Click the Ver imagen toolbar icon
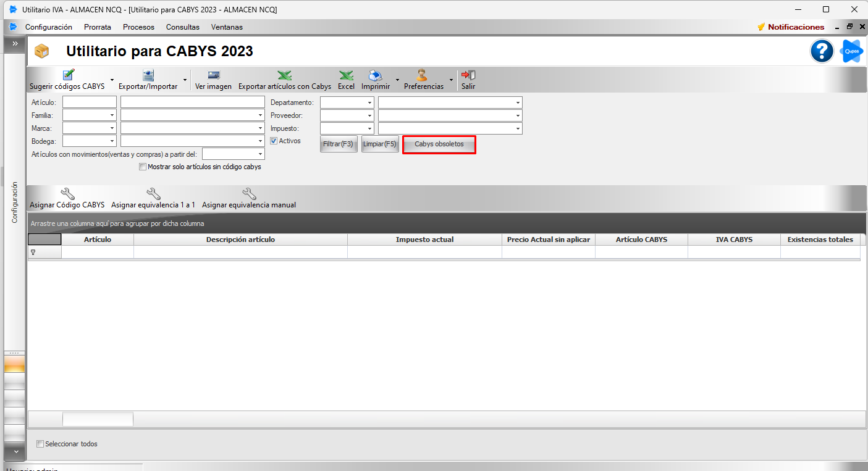 [213, 75]
